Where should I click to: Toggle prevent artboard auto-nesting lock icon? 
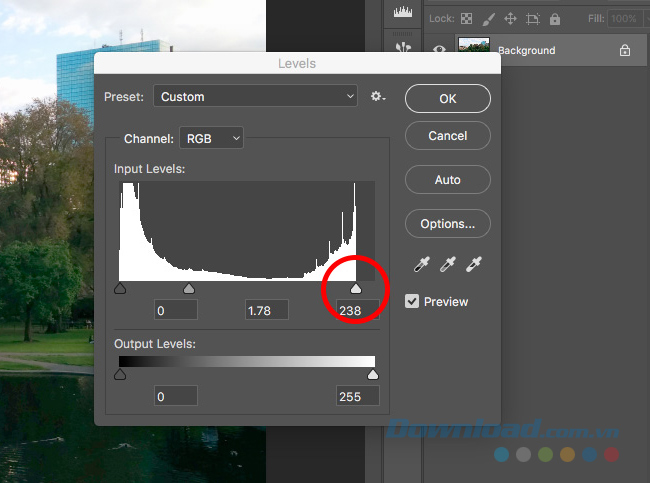(533, 19)
